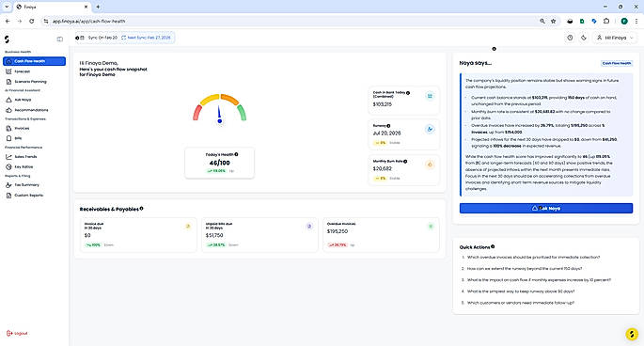This screenshot has width=644, height=346.
Task: Click the blue Ask Noya button
Action: tap(546, 209)
